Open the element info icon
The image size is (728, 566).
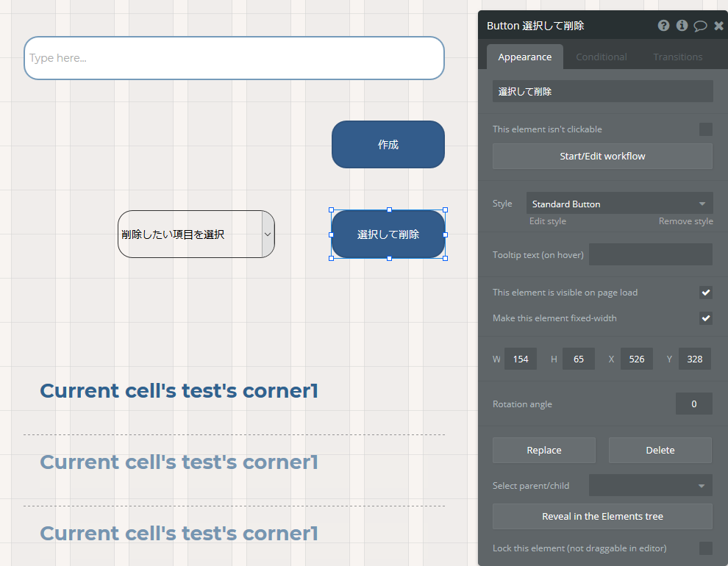tap(682, 26)
